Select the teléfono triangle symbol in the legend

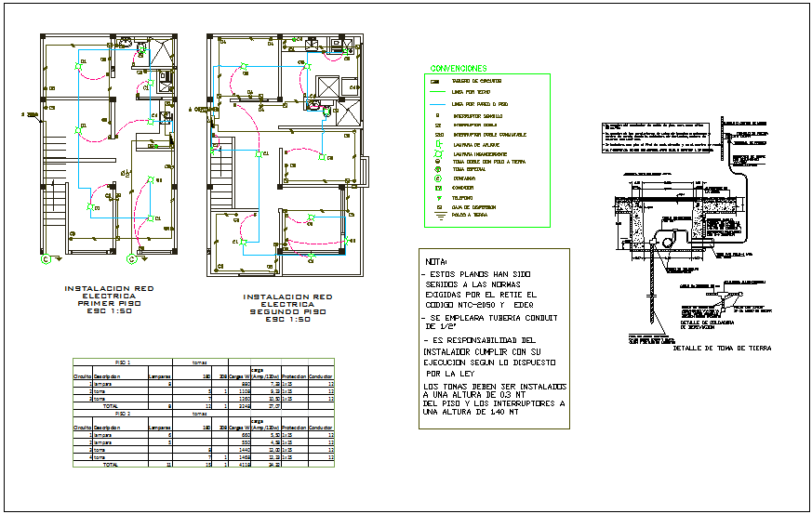pyautogui.click(x=439, y=198)
